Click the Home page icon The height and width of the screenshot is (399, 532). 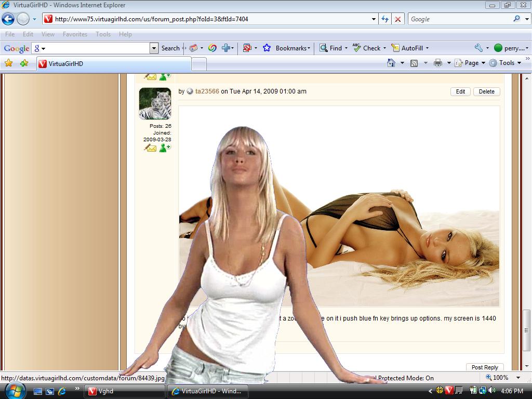[391, 63]
